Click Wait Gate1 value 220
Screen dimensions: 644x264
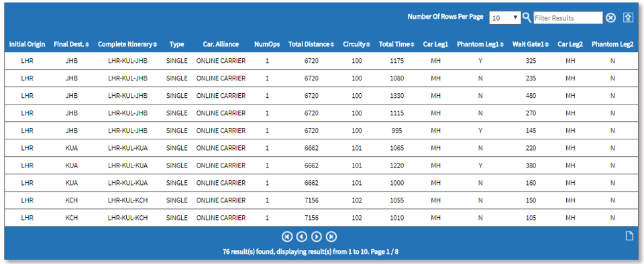(x=531, y=148)
